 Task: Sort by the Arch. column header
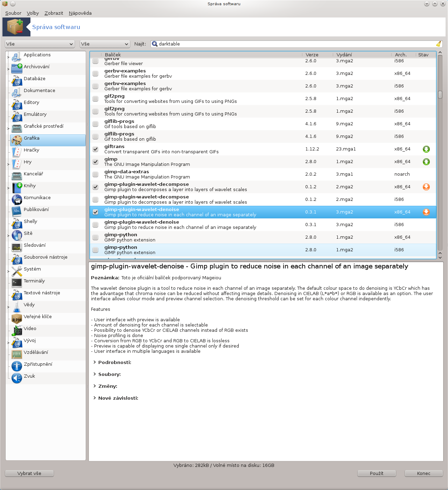(404, 55)
